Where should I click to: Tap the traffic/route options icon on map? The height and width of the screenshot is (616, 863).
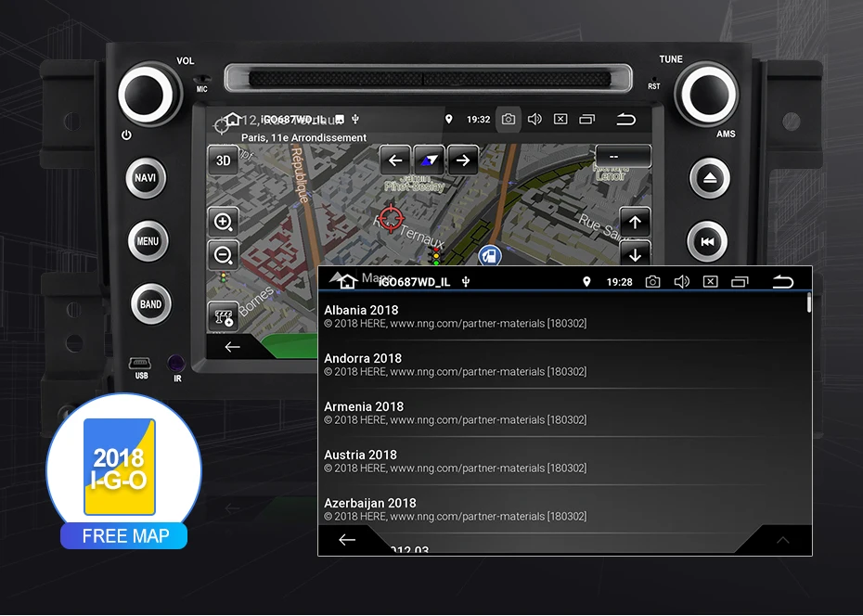click(x=223, y=316)
